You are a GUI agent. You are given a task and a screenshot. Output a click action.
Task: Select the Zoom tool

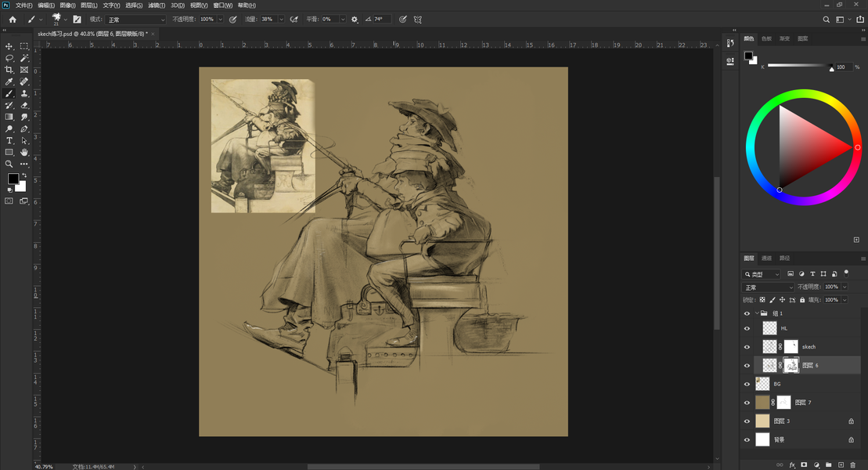click(x=9, y=164)
